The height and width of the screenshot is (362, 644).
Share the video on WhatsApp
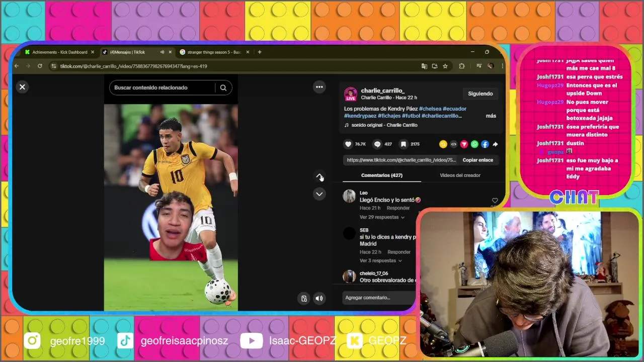pos(474,144)
